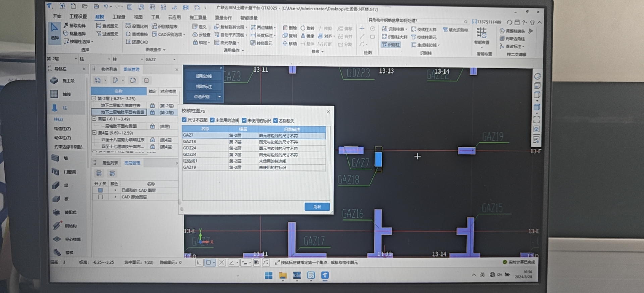
Task: Click 校核柱图元 tool
Action: point(424,37)
